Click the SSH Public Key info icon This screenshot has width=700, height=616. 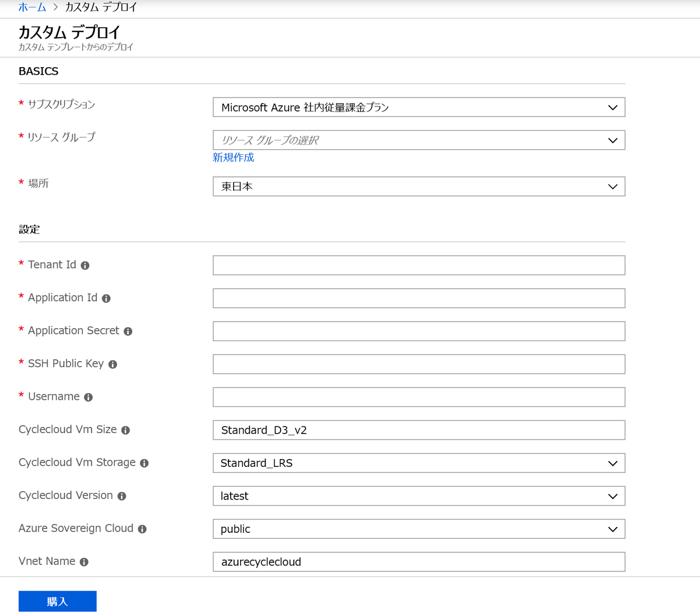[113, 364]
